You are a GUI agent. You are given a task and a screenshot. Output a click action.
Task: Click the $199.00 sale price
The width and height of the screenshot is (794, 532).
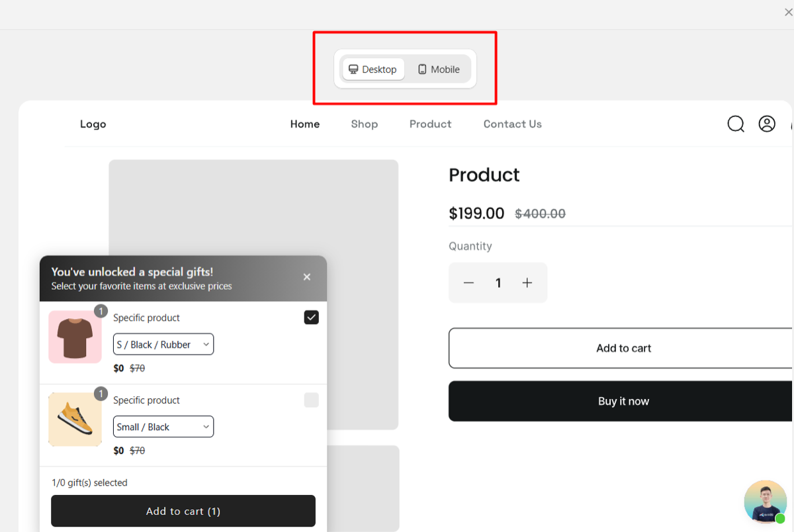click(476, 213)
